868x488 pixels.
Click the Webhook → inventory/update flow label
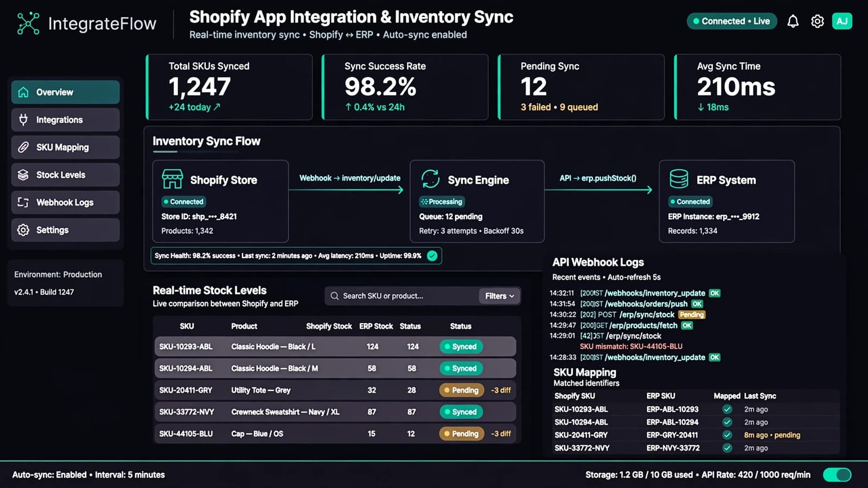[350, 178]
